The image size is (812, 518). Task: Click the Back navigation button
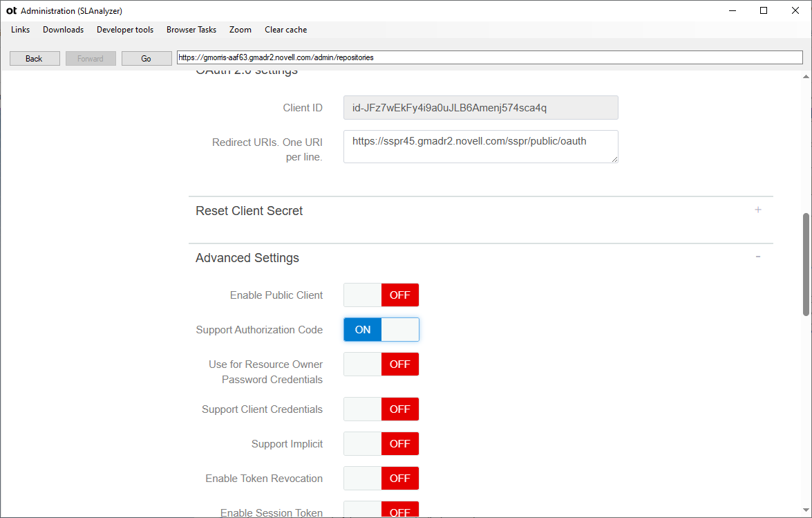pyautogui.click(x=34, y=58)
